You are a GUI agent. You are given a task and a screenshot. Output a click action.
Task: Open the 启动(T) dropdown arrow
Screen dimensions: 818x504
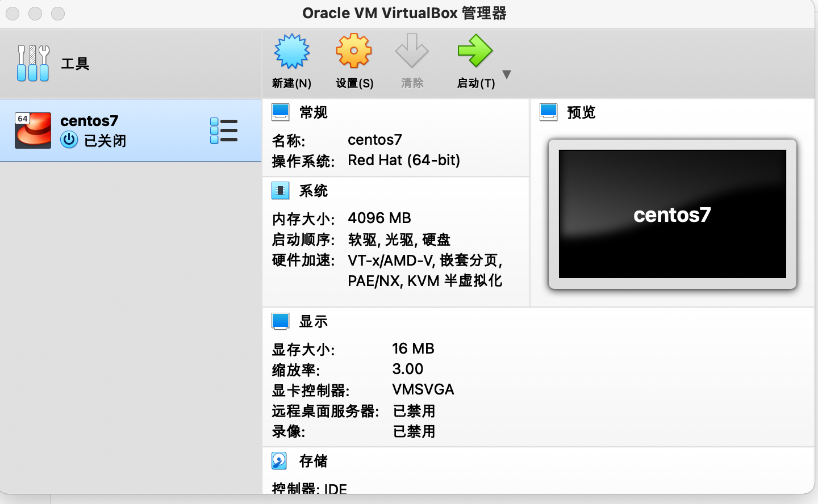(x=506, y=74)
